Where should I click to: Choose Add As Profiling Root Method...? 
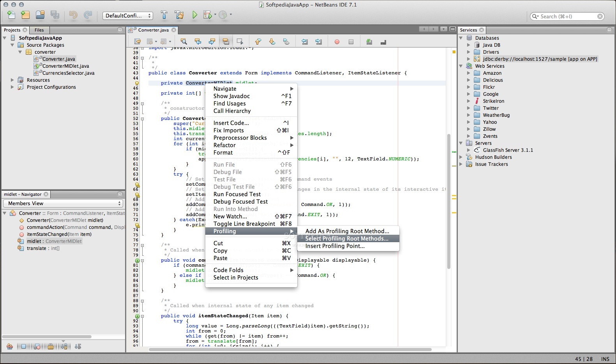point(348,231)
